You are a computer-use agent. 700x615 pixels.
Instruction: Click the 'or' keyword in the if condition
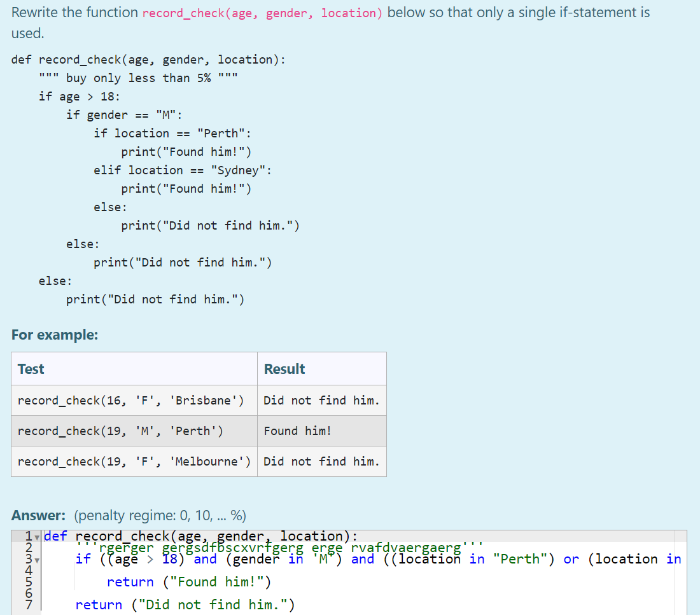[x=570, y=559]
